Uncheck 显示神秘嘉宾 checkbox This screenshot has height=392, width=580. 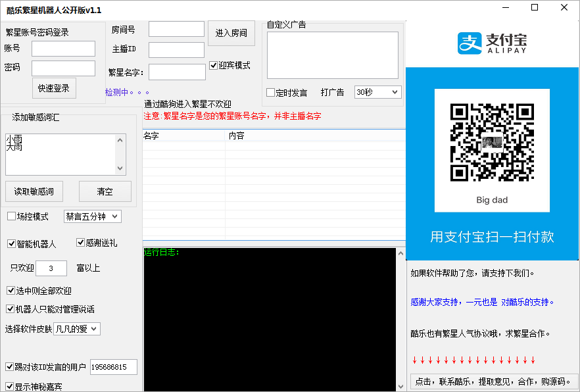coord(10,386)
